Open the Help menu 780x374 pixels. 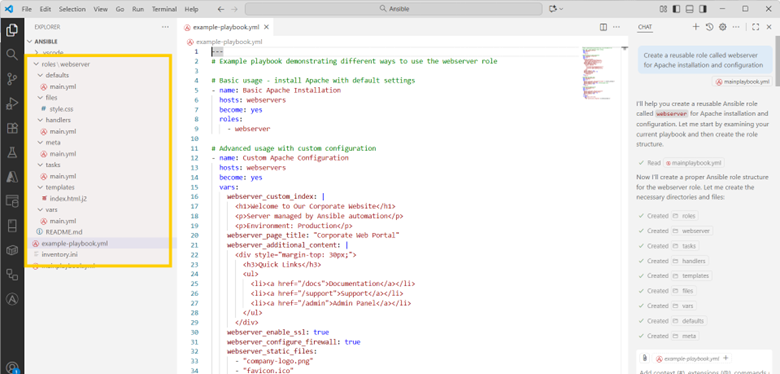point(191,9)
